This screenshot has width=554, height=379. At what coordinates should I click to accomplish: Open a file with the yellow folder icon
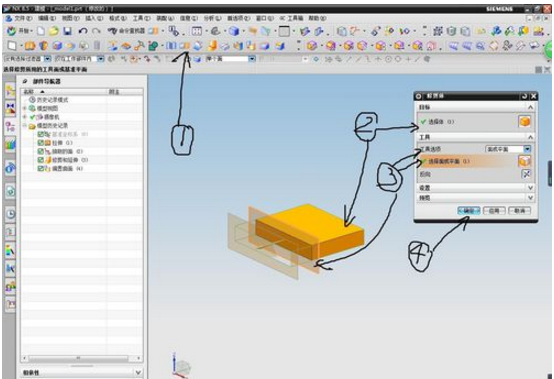[54, 31]
